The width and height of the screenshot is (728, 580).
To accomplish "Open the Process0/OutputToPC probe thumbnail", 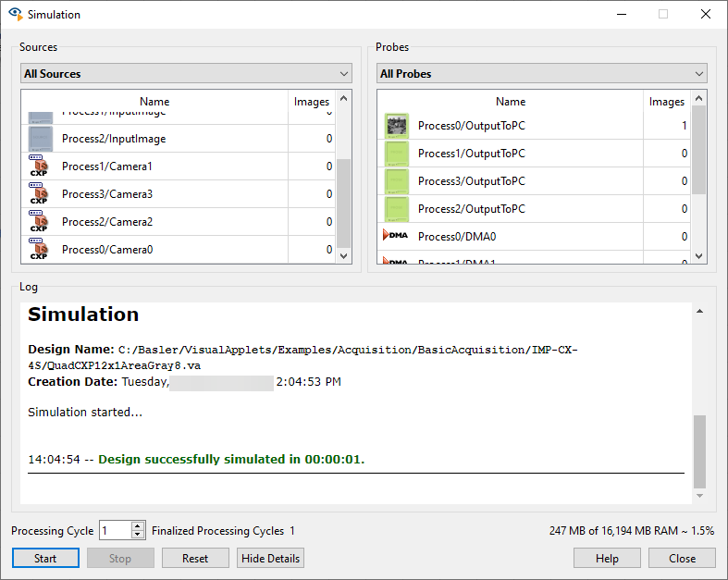I will (x=397, y=126).
